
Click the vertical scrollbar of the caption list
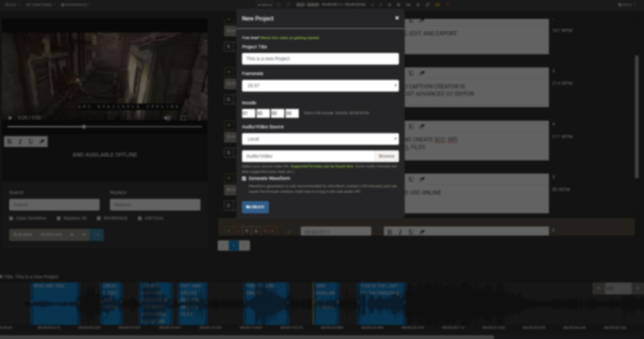pos(636,117)
